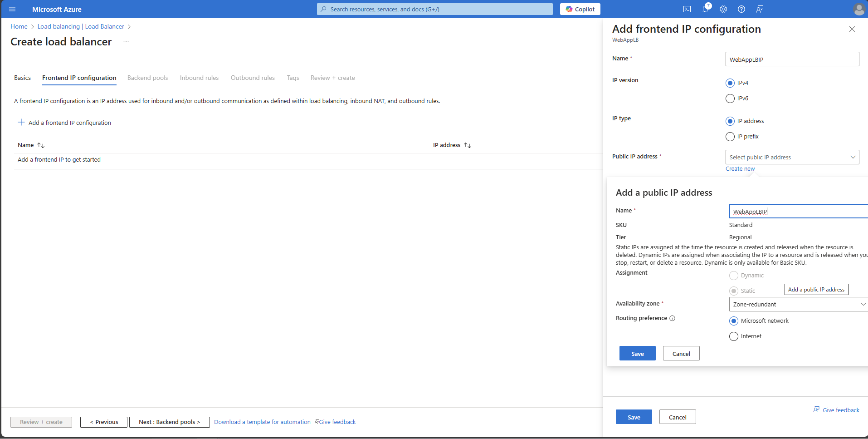This screenshot has width=868, height=439.
Task: Select the IPv4 radio button
Action: 730,83
